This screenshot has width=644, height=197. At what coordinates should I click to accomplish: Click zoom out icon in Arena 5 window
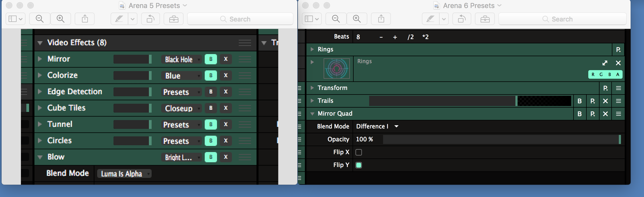(x=40, y=19)
